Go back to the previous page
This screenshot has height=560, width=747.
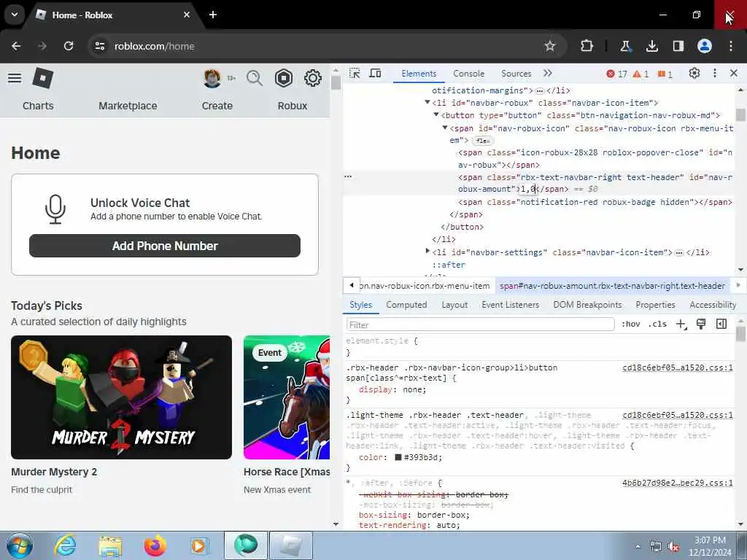(16, 46)
